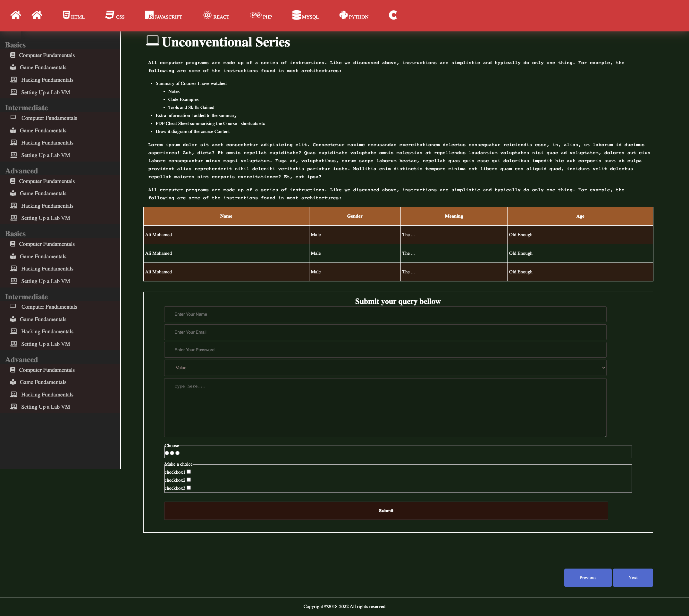
Task: Open the Value dropdown in the form
Action: (x=385, y=368)
